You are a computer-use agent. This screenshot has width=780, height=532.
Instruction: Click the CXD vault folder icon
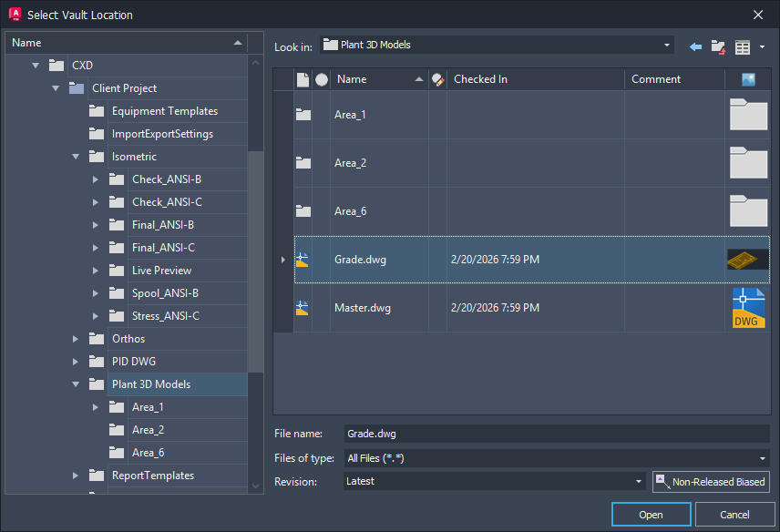click(56, 65)
